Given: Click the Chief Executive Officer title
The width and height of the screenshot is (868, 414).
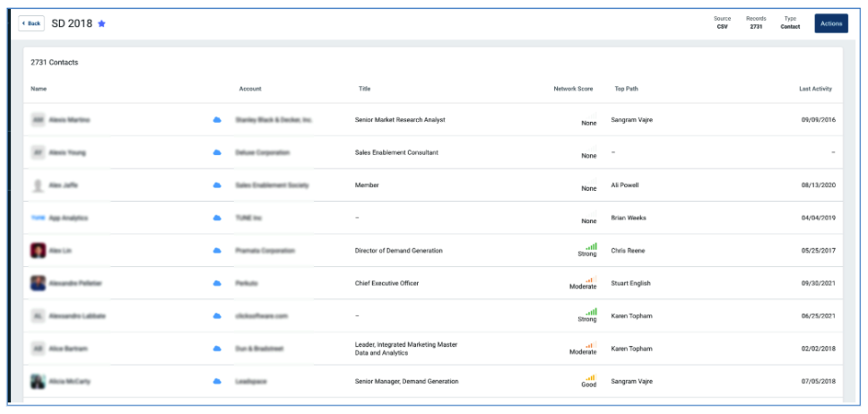Looking at the screenshot, I should tap(386, 283).
